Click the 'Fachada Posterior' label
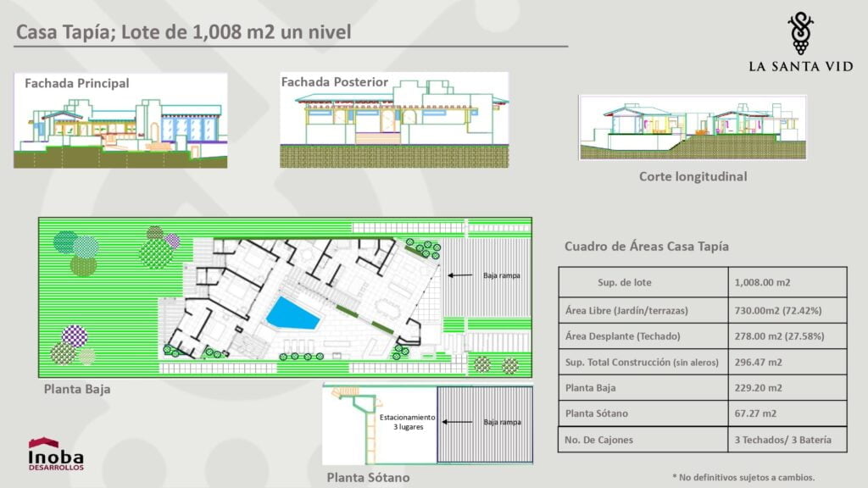This screenshot has width=868, height=488. point(335,82)
